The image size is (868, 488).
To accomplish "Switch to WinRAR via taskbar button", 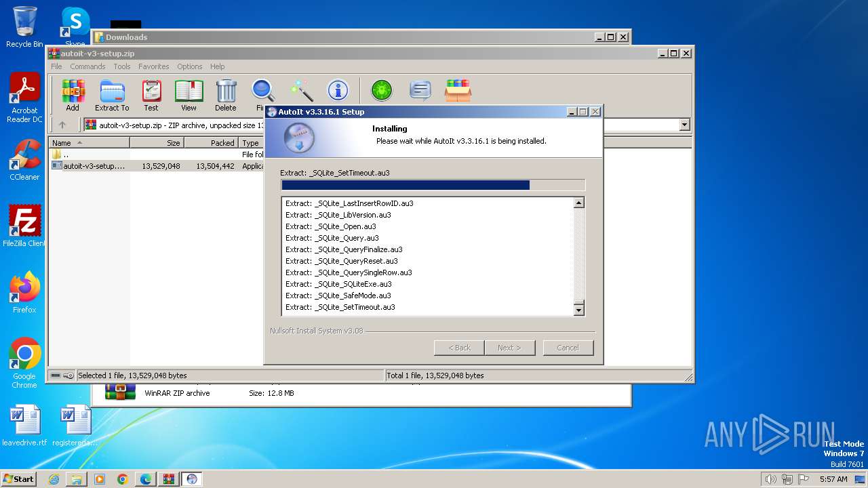I will [x=168, y=479].
